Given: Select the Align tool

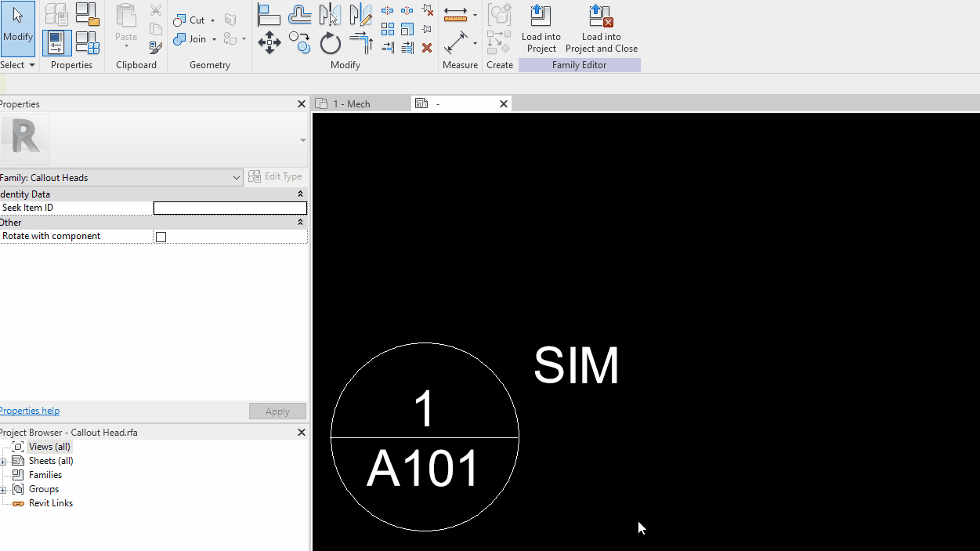Looking at the screenshot, I should pos(269,13).
